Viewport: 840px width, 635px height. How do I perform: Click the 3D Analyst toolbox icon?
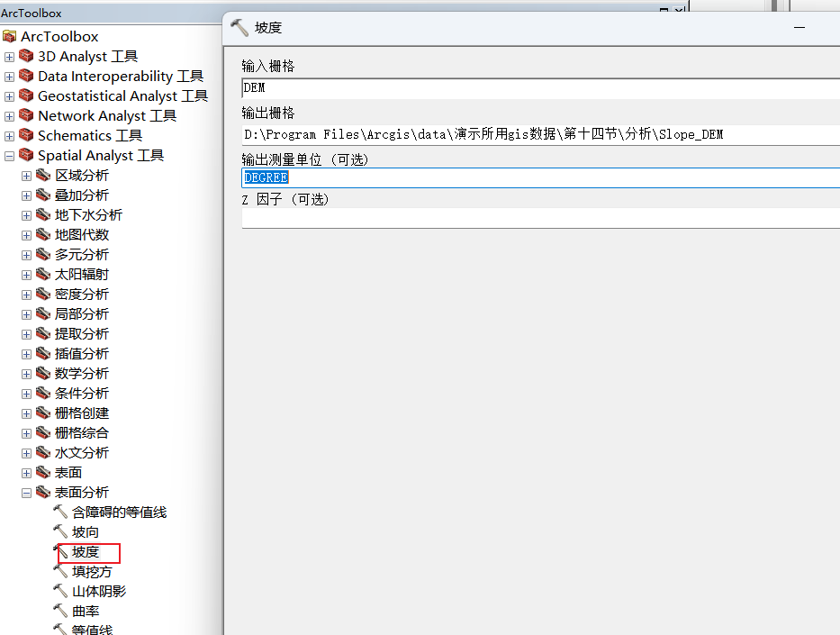click(26, 56)
